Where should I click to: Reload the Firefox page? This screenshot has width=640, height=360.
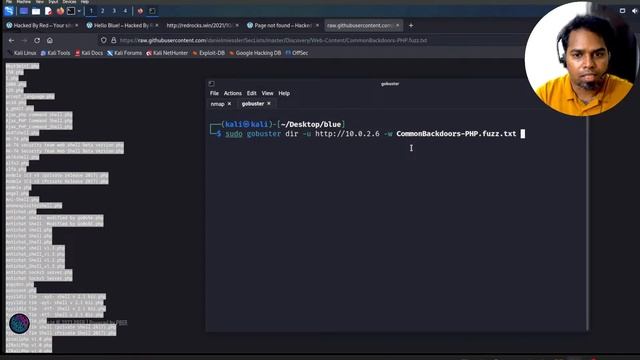37,40
